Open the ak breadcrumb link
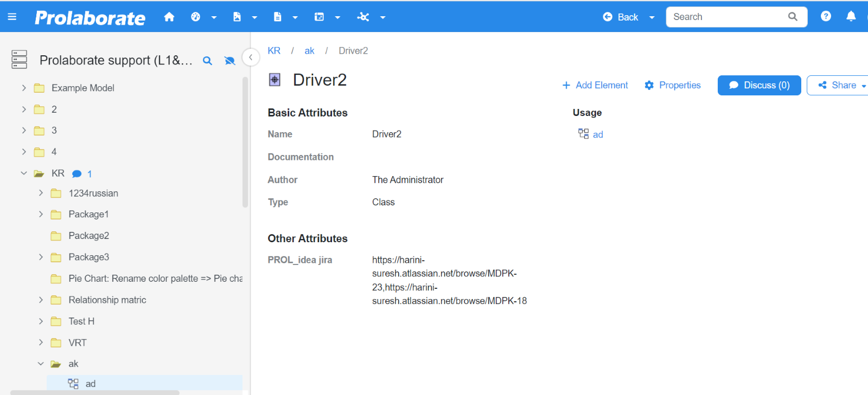This screenshot has width=868, height=395. (309, 50)
